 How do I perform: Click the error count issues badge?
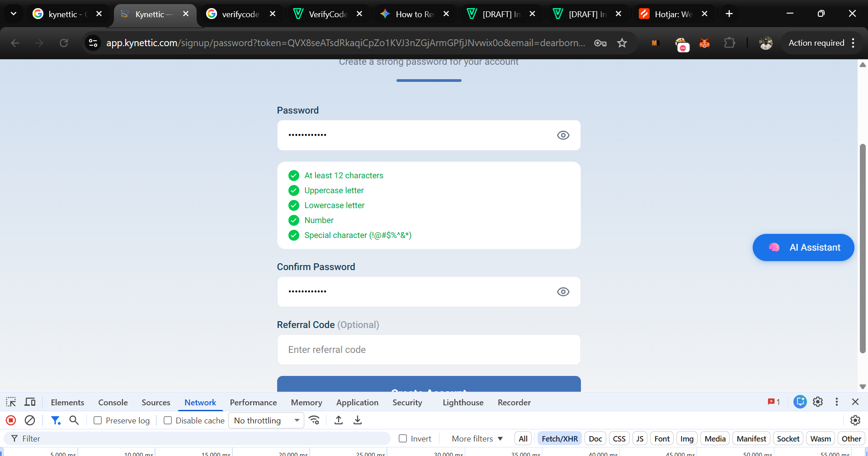[774, 402]
